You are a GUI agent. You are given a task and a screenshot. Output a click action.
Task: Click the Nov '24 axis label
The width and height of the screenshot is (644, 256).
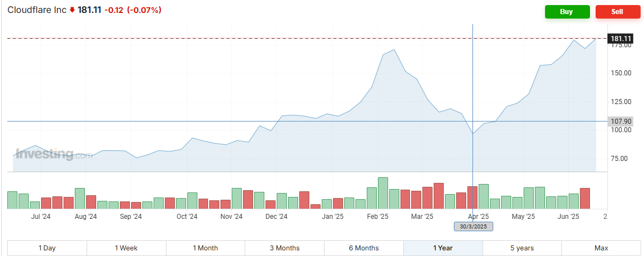coord(232,215)
